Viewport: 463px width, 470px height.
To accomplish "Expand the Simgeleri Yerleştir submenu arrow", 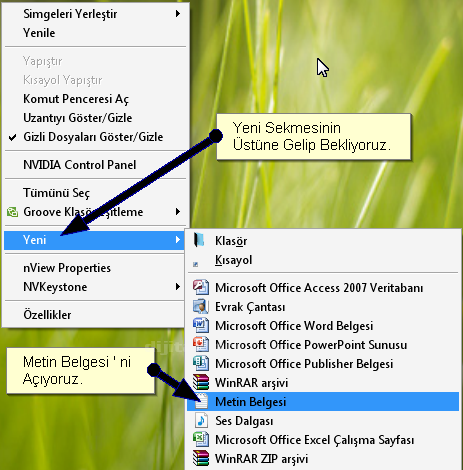I will click(x=178, y=14).
